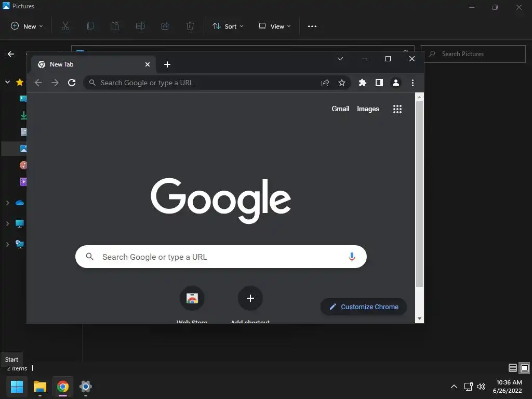Click the Delete trash icon in File Explorer
Screen dimensions: 532x399
click(x=190, y=26)
